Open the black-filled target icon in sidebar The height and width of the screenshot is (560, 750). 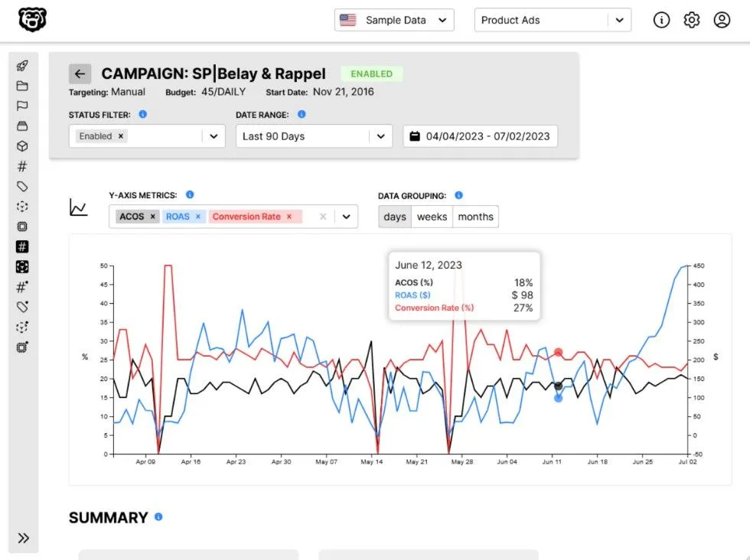coord(22,267)
